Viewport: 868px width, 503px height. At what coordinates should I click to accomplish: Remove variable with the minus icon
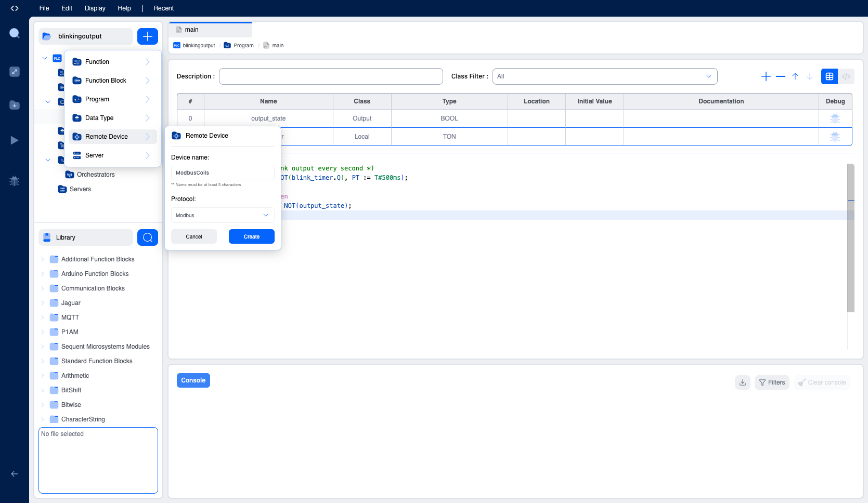[780, 76]
